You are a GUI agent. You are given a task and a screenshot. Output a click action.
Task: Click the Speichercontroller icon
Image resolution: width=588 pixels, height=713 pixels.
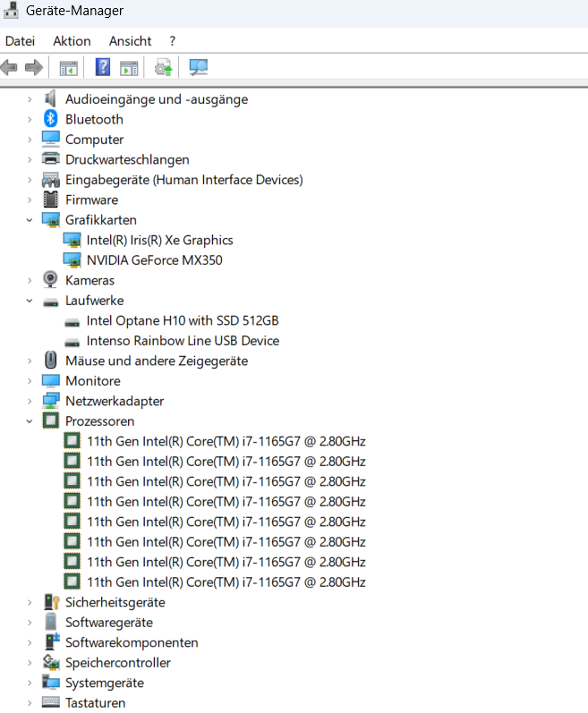click(51, 662)
